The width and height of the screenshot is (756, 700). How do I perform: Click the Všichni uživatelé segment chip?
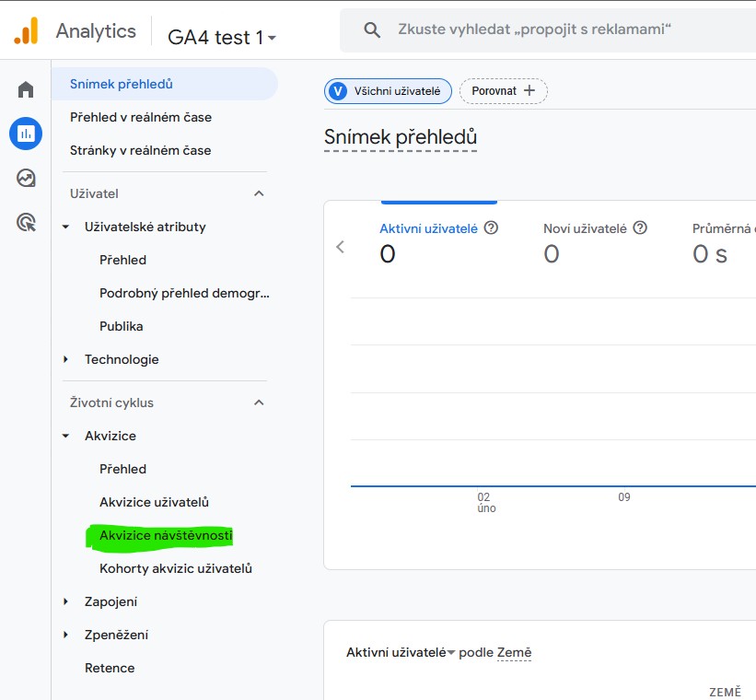(x=388, y=90)
